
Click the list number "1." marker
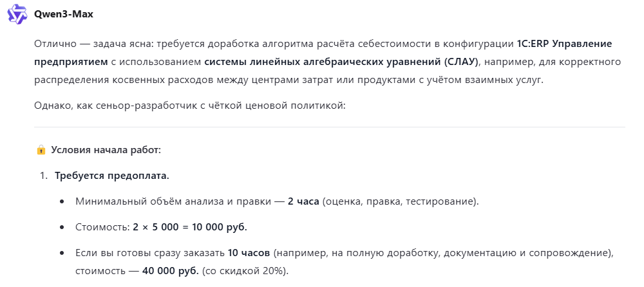click(44, 176)
